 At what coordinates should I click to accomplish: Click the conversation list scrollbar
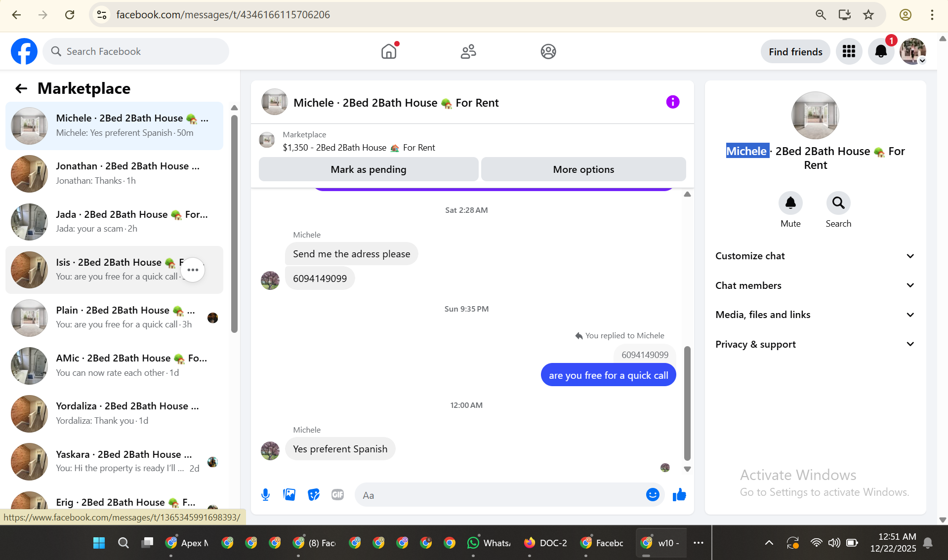[x=235, y=224]
